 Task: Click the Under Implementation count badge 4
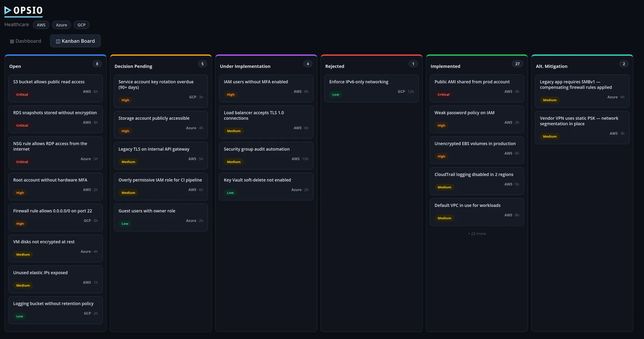[308, 64]
